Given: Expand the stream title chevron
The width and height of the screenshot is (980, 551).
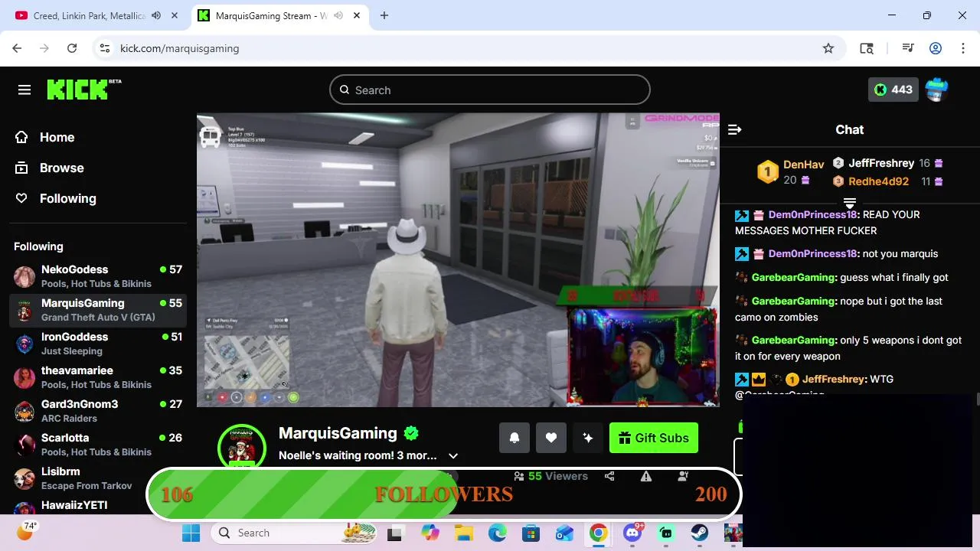Looking at the screenshot, I should 453,455.
